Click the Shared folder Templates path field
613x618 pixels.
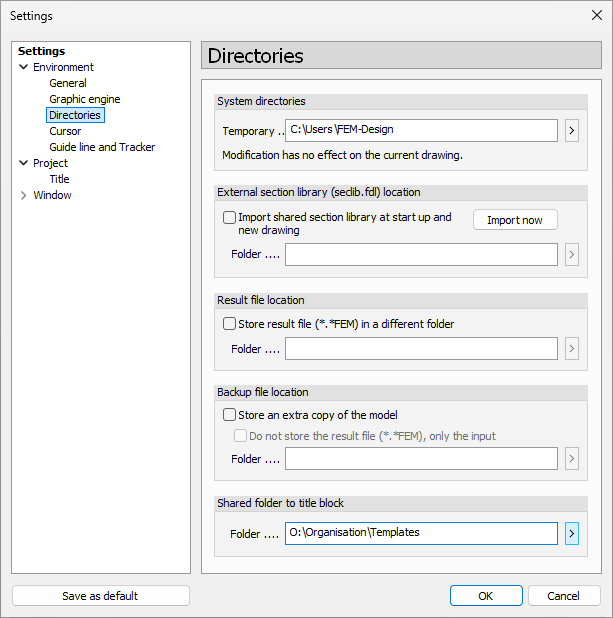[x=420, y=533]
